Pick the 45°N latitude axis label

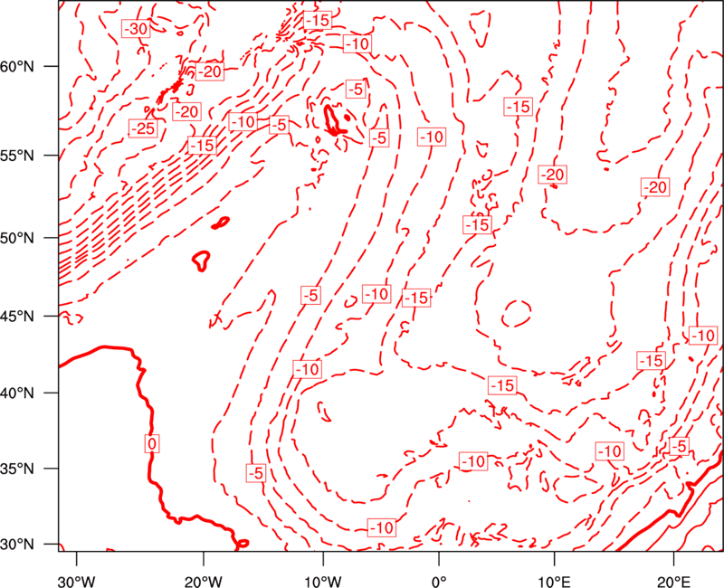click(x=17, y=316)
